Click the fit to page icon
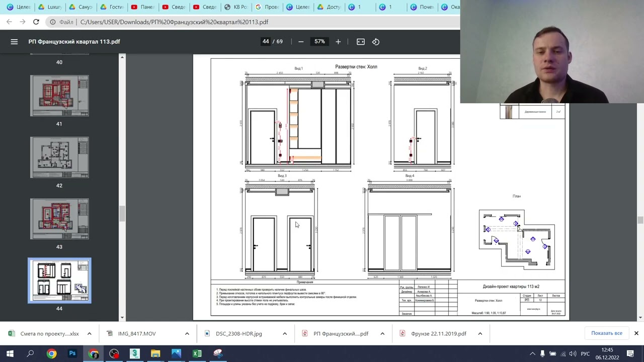The height and width of the screenshot is (362, 644). point(361,42)
